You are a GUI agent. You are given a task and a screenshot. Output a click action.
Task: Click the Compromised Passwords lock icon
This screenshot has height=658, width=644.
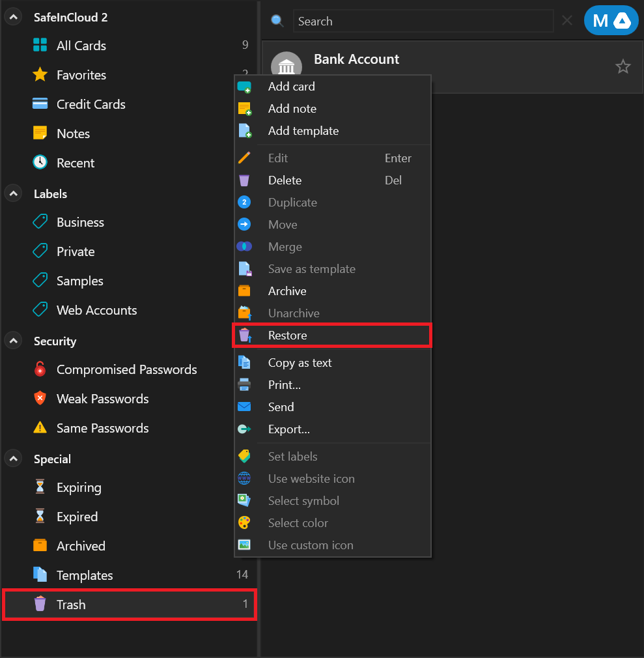pyautogui.click(x=40, y=369)
